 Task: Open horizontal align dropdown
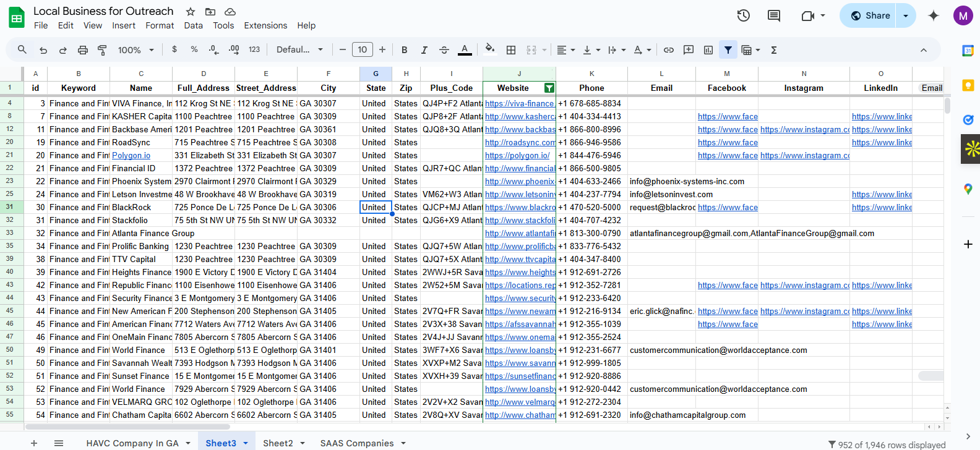[x=565, y=50]
